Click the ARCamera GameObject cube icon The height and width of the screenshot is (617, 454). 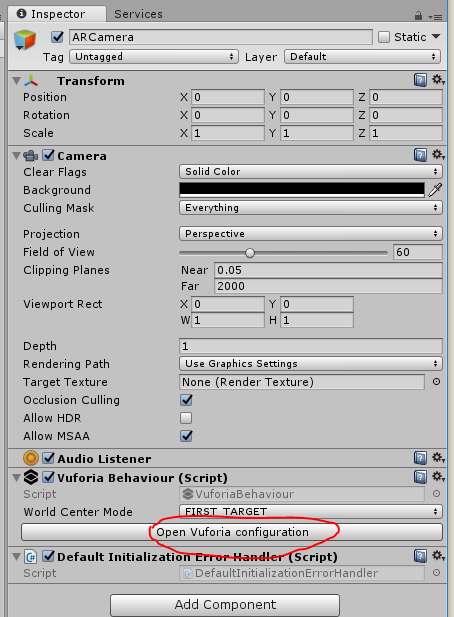point(25,40)
